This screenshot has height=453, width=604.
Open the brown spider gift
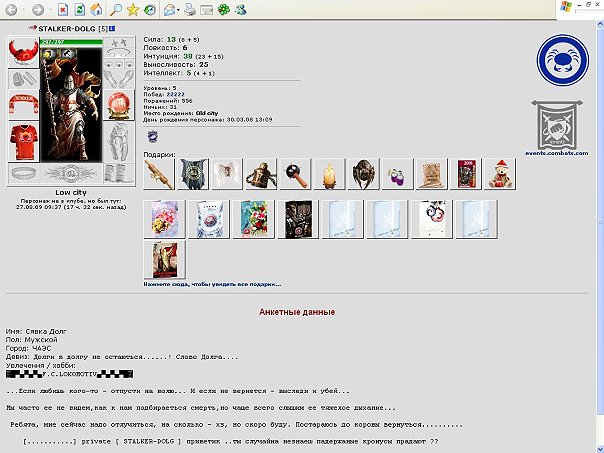363,174
